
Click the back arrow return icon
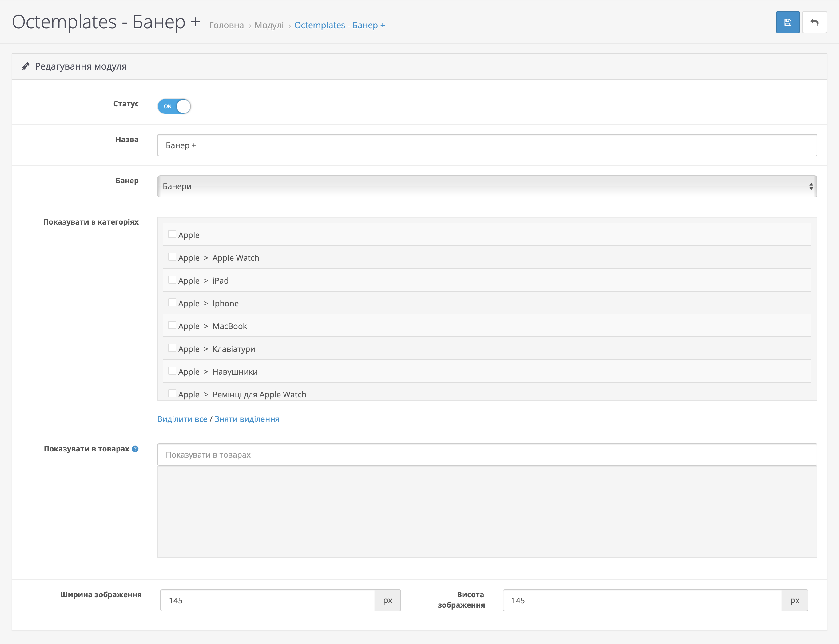pos(814,22)
